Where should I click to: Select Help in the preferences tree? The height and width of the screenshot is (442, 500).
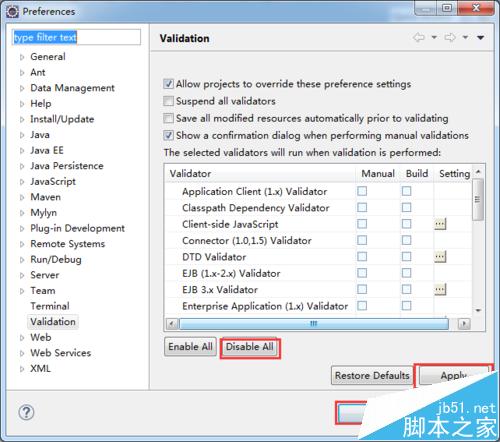[41, 103]
